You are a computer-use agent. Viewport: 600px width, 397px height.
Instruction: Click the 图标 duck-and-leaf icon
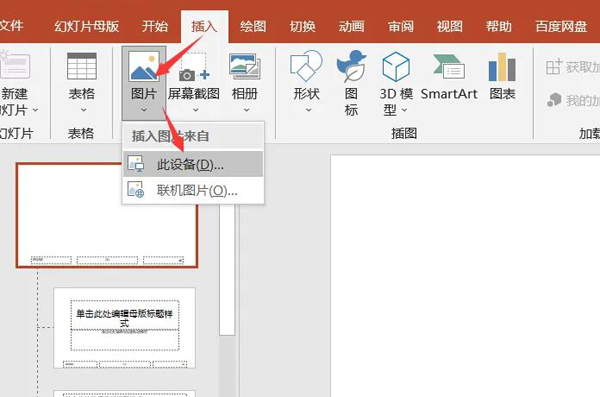click(351, 66)
